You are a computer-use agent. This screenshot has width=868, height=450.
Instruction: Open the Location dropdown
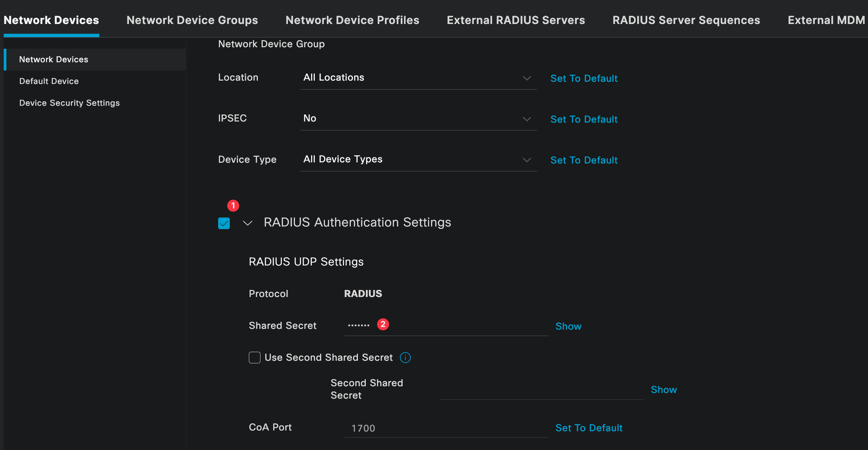[x=418, y=78]
